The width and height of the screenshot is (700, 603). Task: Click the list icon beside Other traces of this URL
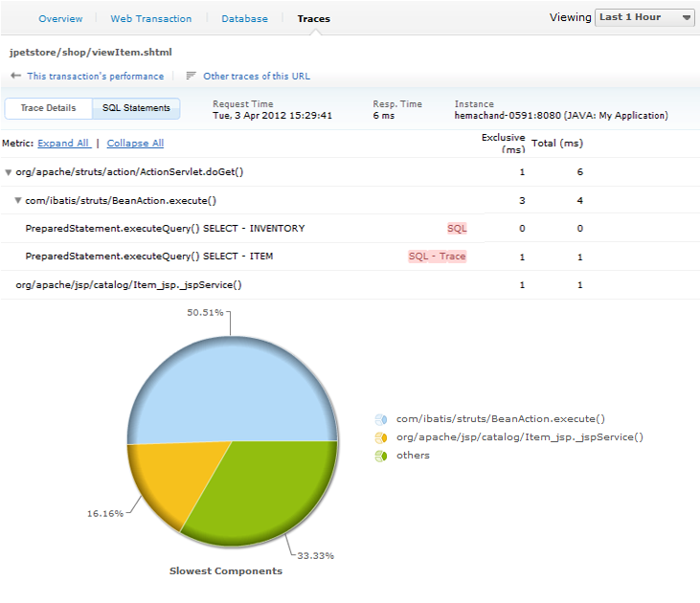click(x=191, y=76)
